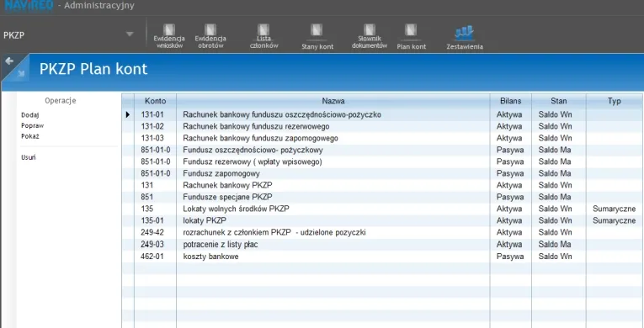
Task: Sort by Bilans column header
Action: pos(510,101)
